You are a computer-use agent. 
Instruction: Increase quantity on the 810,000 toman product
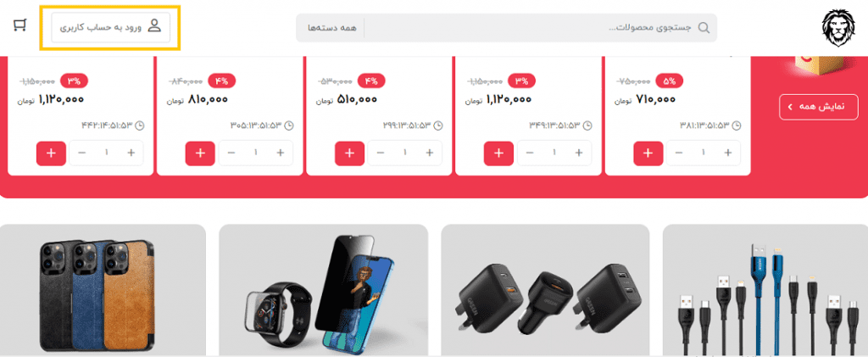pyautogui.click(x=281, y=153)
